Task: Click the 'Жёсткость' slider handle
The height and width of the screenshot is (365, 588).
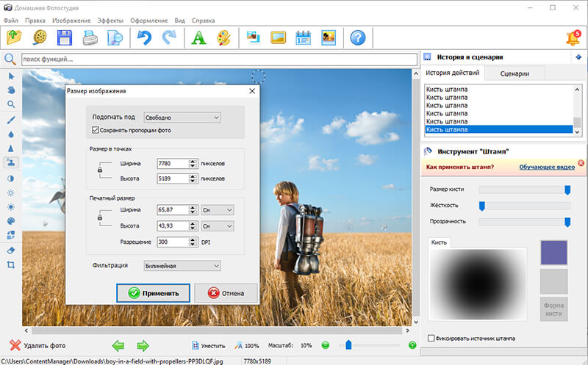Action: coord(482,206)
